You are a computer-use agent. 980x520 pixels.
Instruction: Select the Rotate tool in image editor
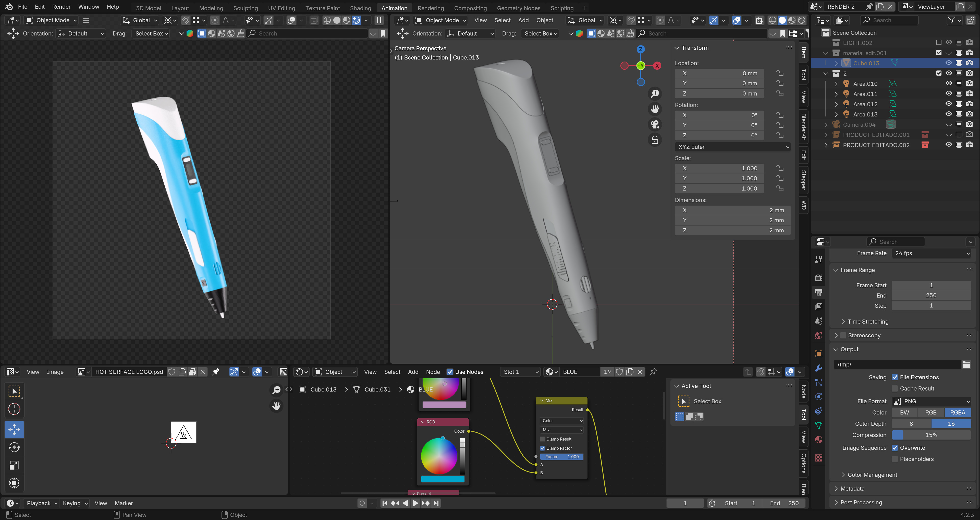click(x=14, y=447)
